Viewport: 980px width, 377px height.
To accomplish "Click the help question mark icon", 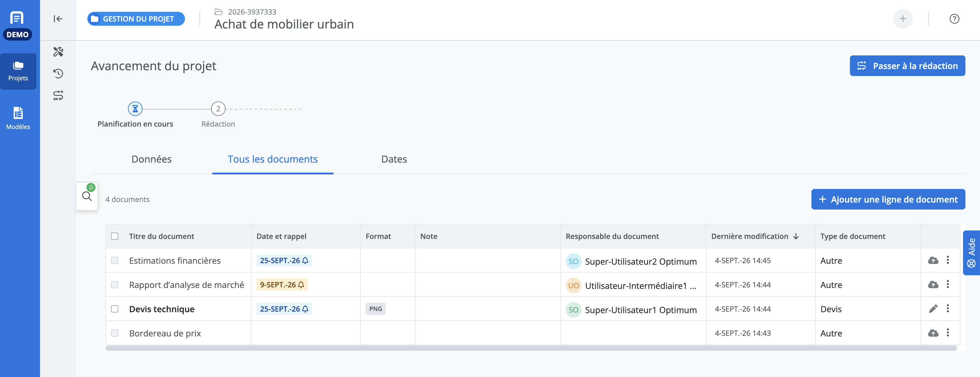I will (x=954, y=18).
